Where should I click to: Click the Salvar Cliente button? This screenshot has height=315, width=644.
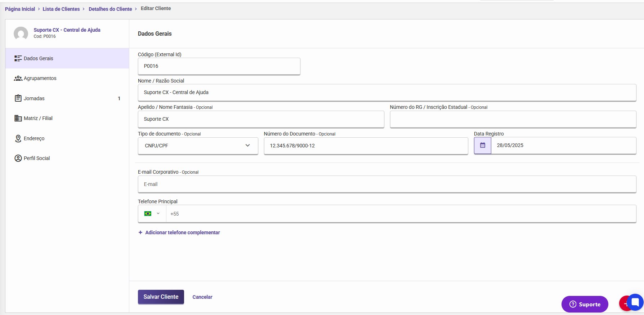pos(161,297)
